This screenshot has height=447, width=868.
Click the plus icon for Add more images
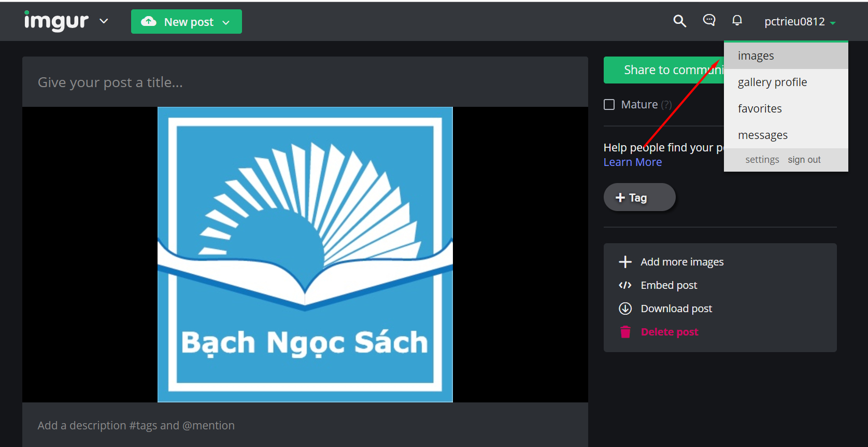click(x=625, y=262)
